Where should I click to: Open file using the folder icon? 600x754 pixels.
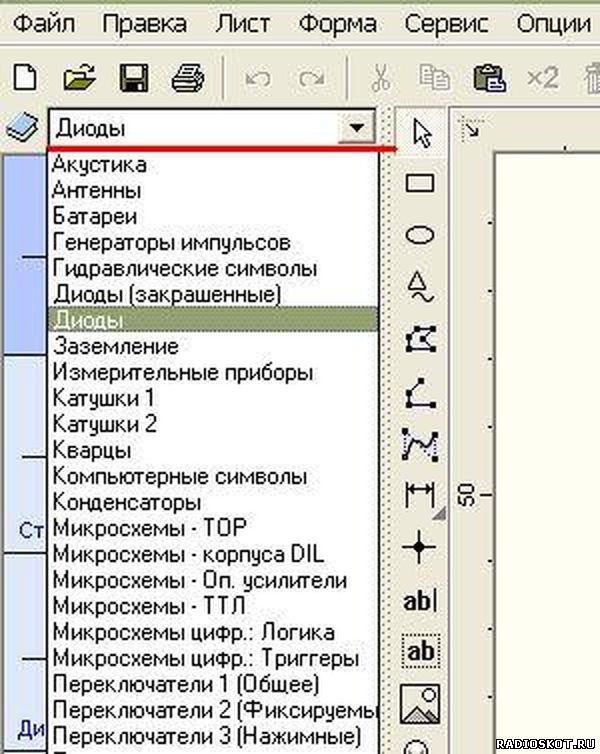pos(79,77)
